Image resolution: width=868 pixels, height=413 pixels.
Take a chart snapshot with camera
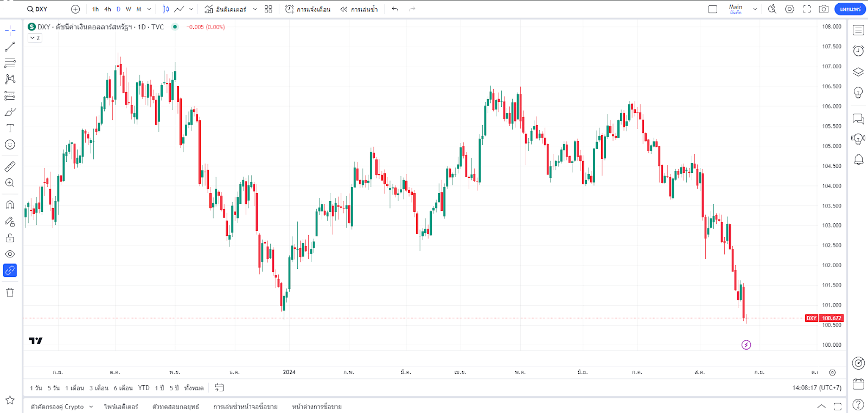pos(824,9)
